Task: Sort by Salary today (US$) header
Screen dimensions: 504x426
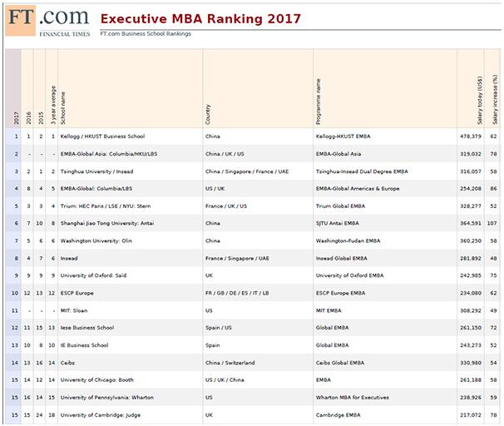Action: [x=480, y=100]
